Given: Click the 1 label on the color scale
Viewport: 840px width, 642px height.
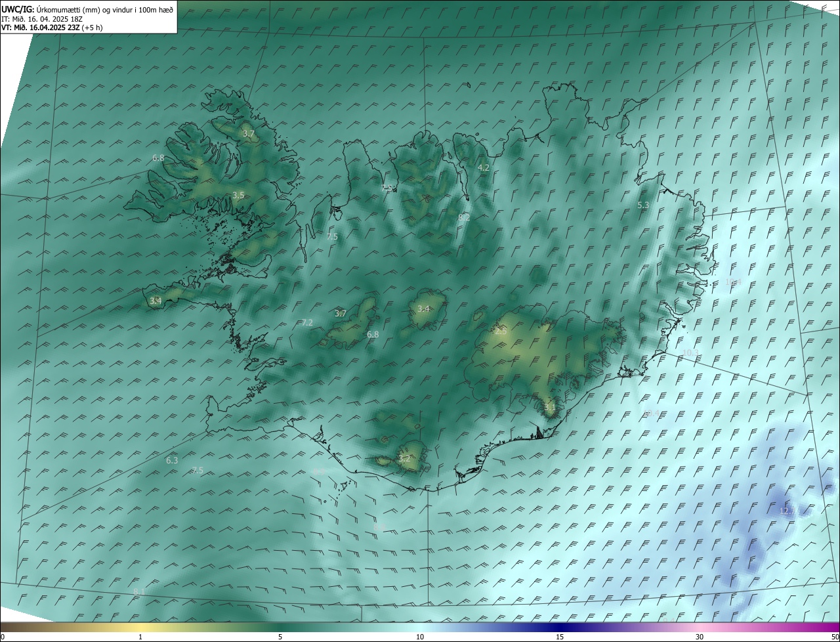Looking at the screenshot, I should (x=140, y=637).
